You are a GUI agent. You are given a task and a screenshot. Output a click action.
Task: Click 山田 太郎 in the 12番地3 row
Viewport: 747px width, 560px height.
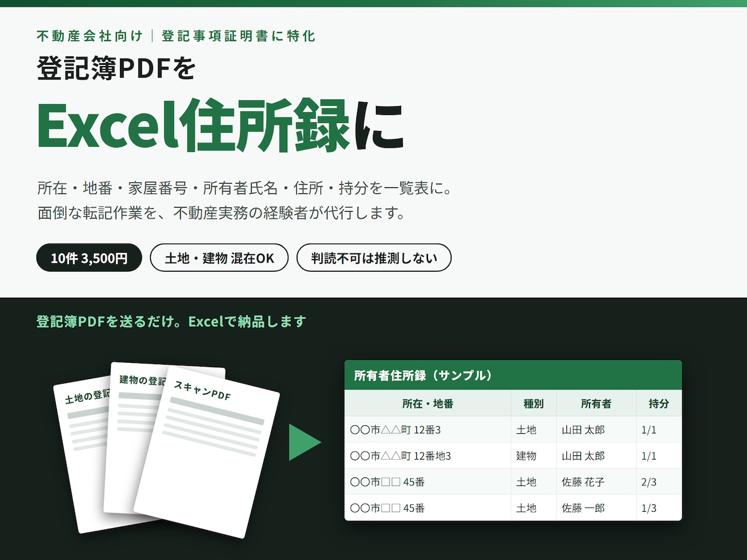click(596, 456)
